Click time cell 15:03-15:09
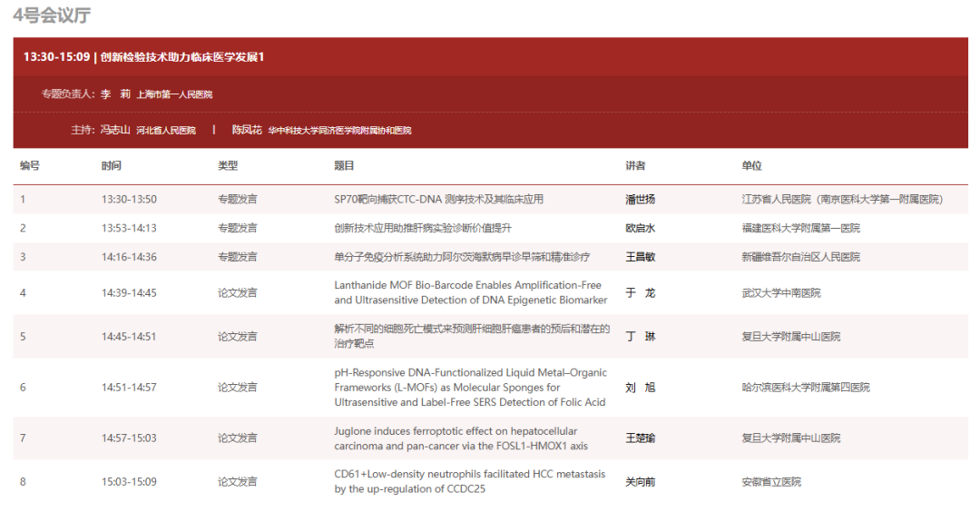Image resolution: width=980 pixels, height=512 pixels. click(x=130, y=482)
